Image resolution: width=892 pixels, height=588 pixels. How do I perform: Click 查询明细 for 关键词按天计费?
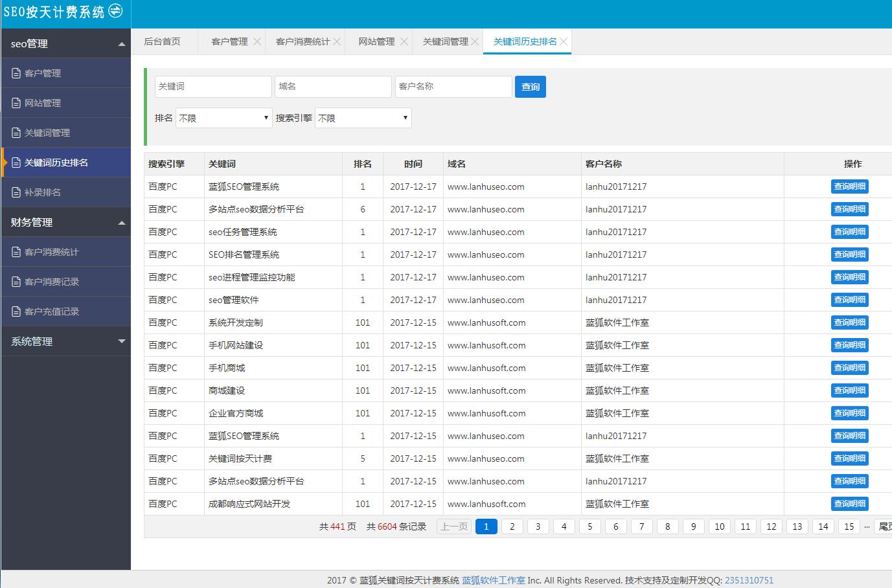(850, 458)
